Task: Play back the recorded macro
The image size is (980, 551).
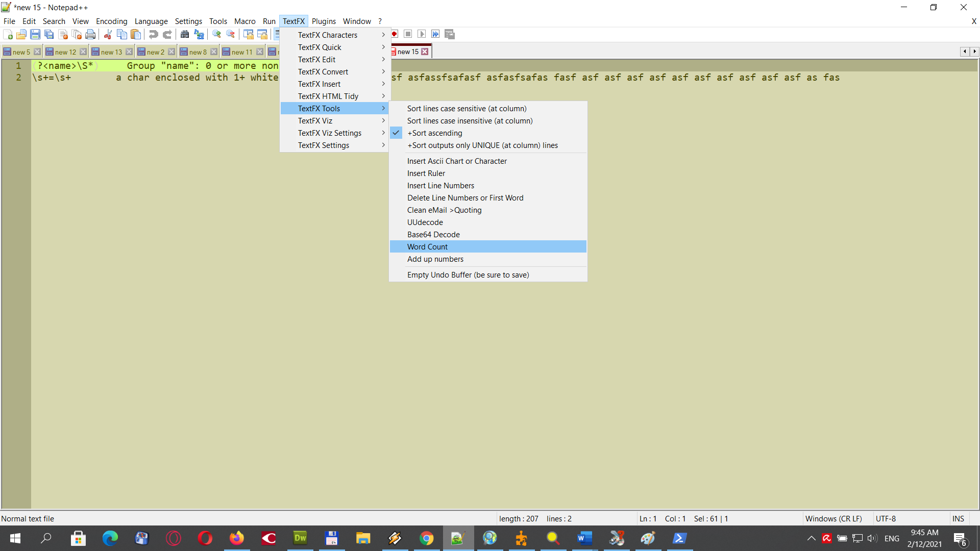Action: pyautogui.click(x=422, y=34)
